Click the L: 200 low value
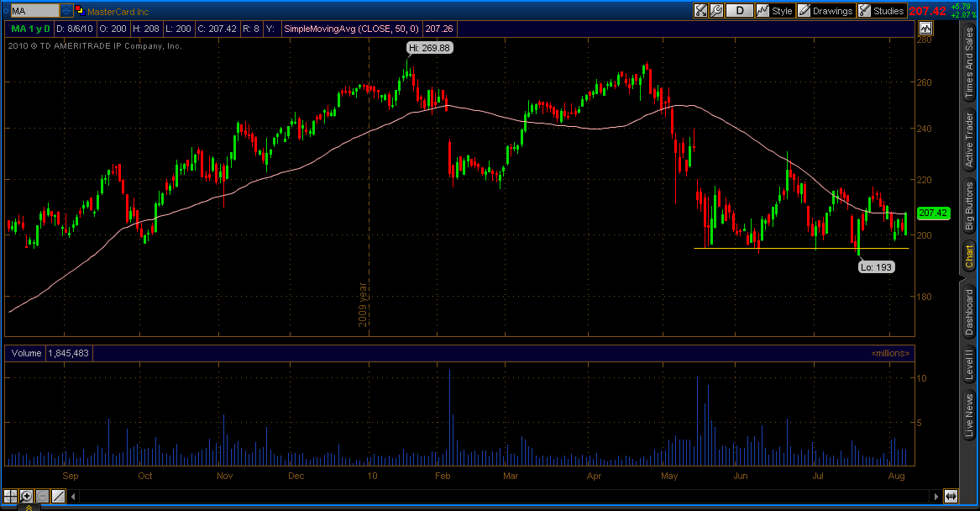Viewport: 980px width, 511px height. pos(178,29)
